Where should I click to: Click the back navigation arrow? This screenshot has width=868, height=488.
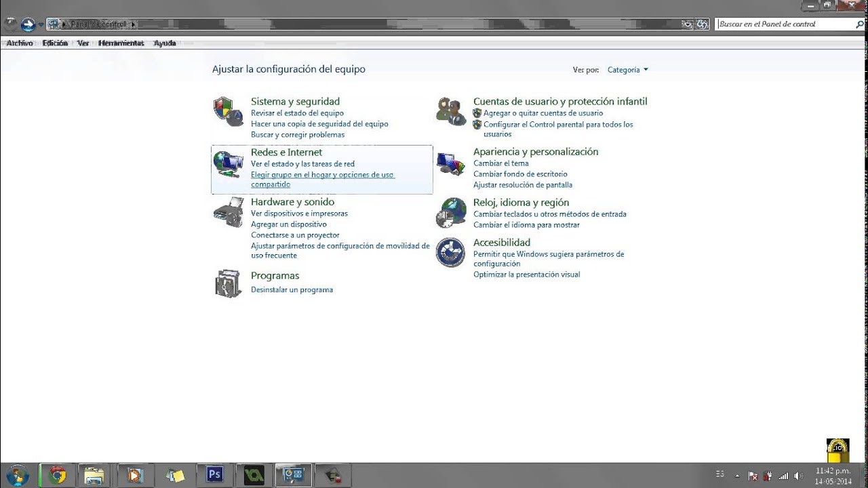pyautogui.click(x=11, y=24)
